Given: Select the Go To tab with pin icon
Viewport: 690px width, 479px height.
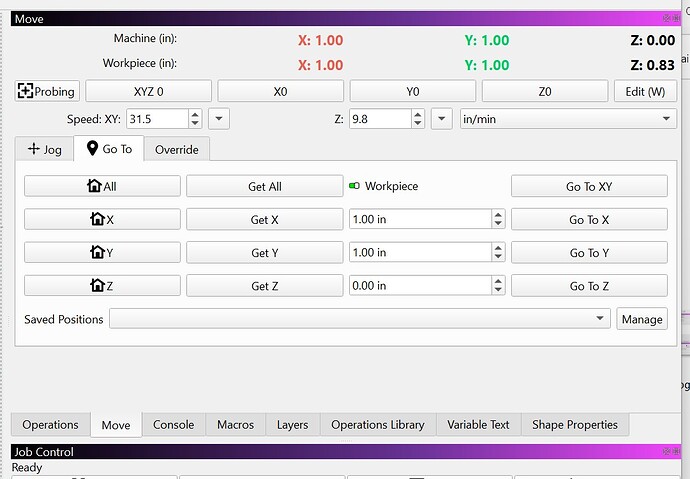Looking at the screenshot, I should point(109,149).
